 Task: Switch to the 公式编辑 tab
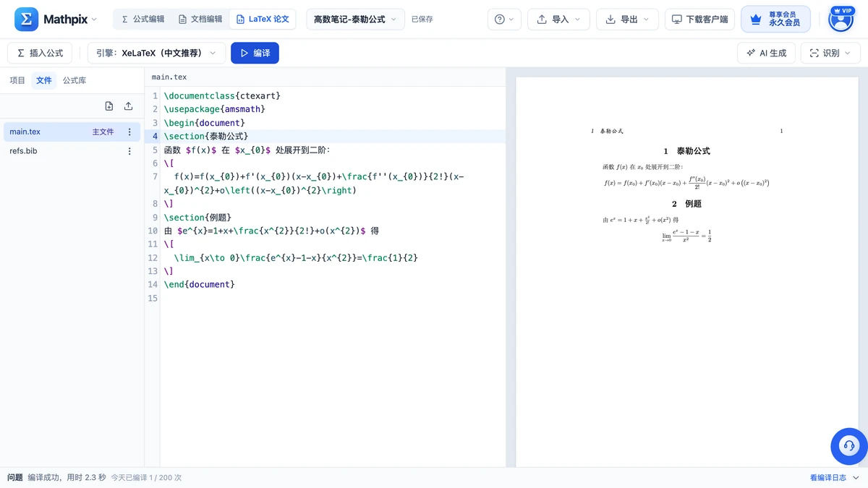143,20
